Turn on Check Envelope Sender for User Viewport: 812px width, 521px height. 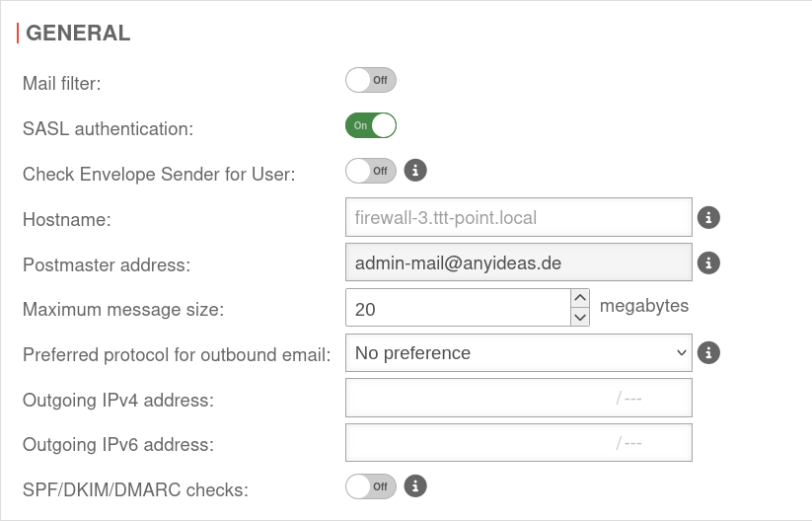coord(370,171)
